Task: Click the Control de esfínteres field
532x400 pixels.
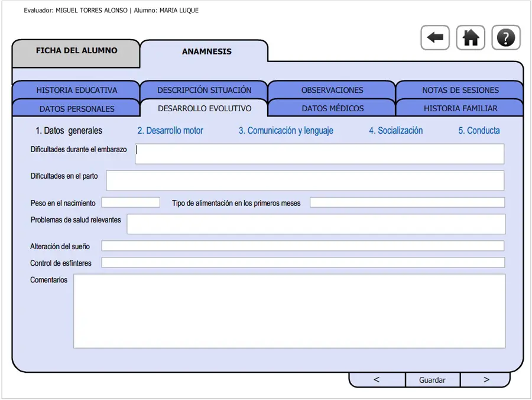Action: (303, 263)
